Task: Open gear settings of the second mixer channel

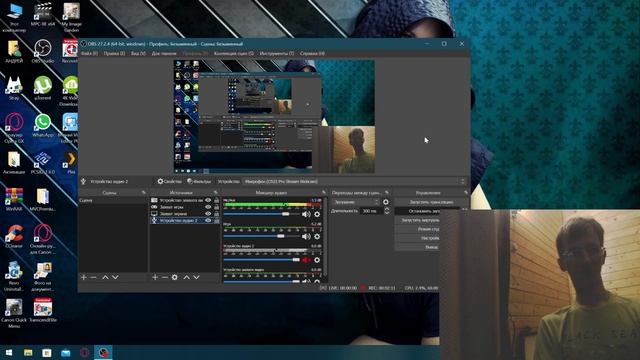Action: pos(317,236)
